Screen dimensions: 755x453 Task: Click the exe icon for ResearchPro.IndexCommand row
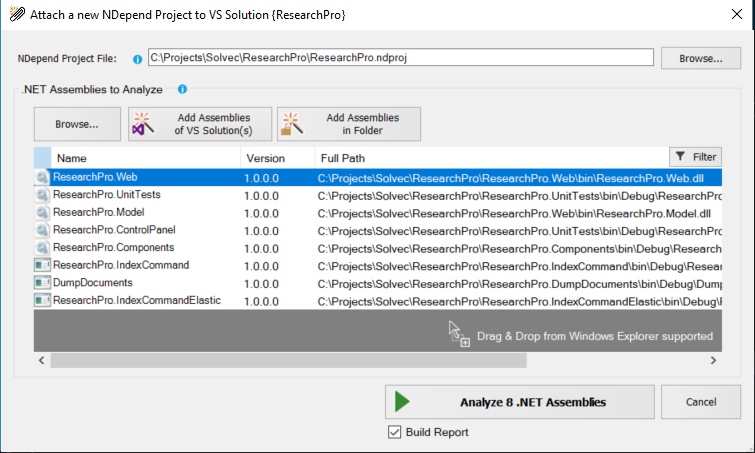[x=42, y=265]
